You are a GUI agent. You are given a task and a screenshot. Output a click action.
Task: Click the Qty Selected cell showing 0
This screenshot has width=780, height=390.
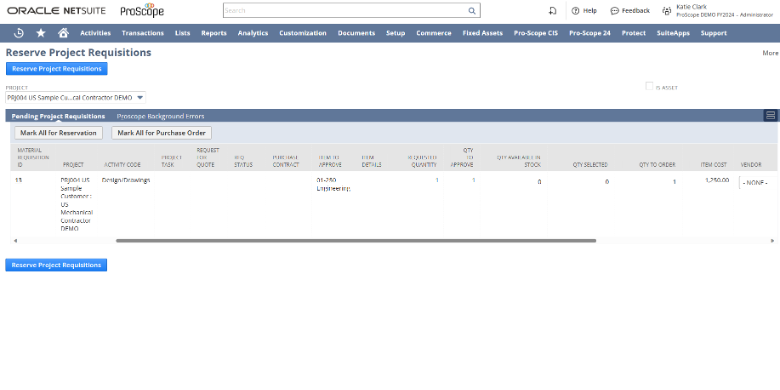click(x=606, y=182)
